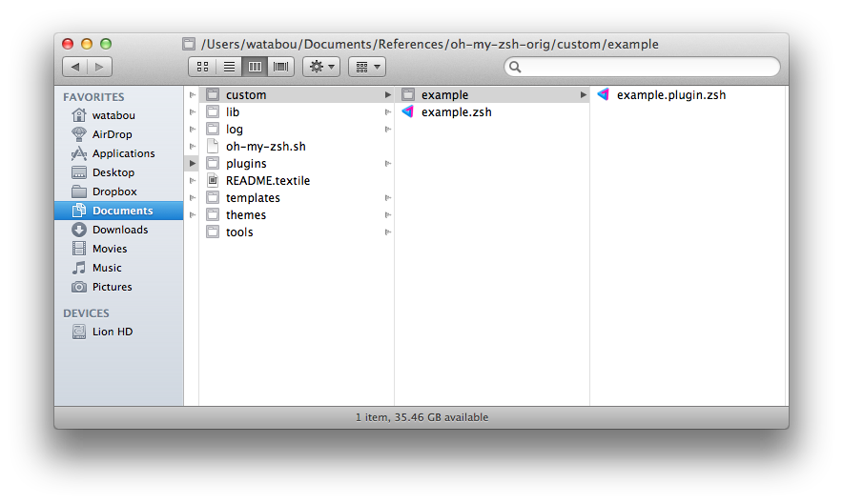Open Desktop in sidebar
843x504 pixels.
click(x=119, y=172)
